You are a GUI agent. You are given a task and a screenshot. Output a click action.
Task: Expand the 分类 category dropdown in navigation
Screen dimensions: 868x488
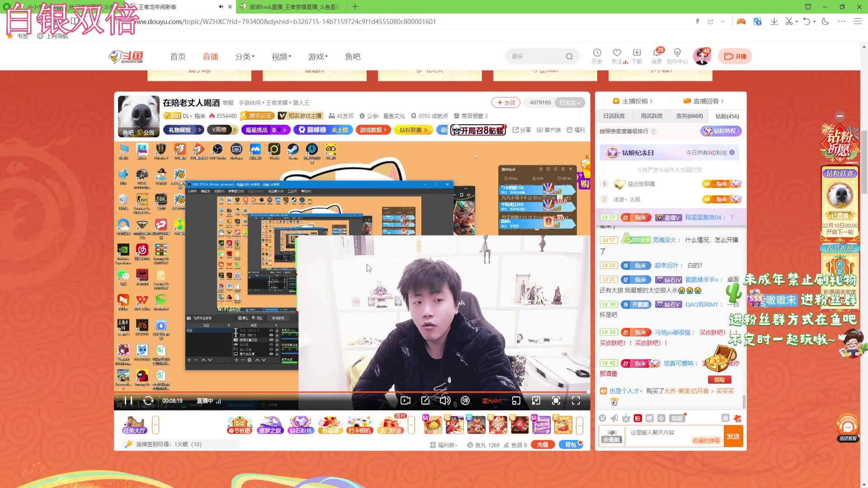[x=244, y=56]
